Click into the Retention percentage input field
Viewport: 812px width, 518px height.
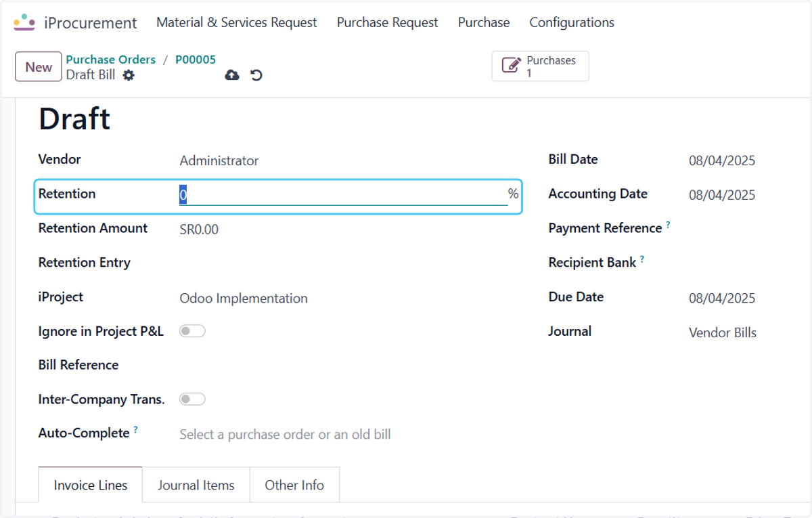(x=343, y=196)
